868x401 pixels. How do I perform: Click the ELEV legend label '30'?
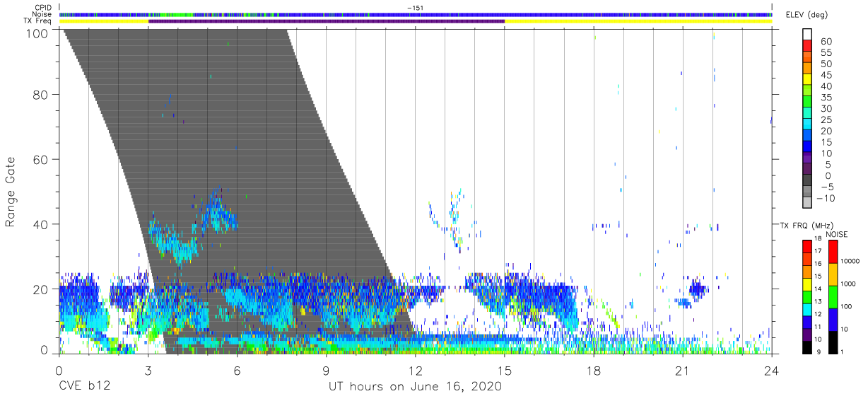click(826, 109)
